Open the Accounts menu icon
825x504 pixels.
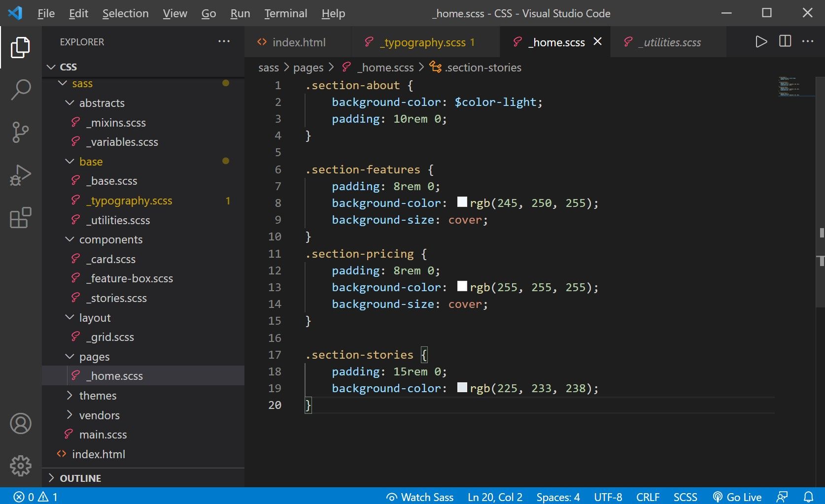[x=20, y=423]
